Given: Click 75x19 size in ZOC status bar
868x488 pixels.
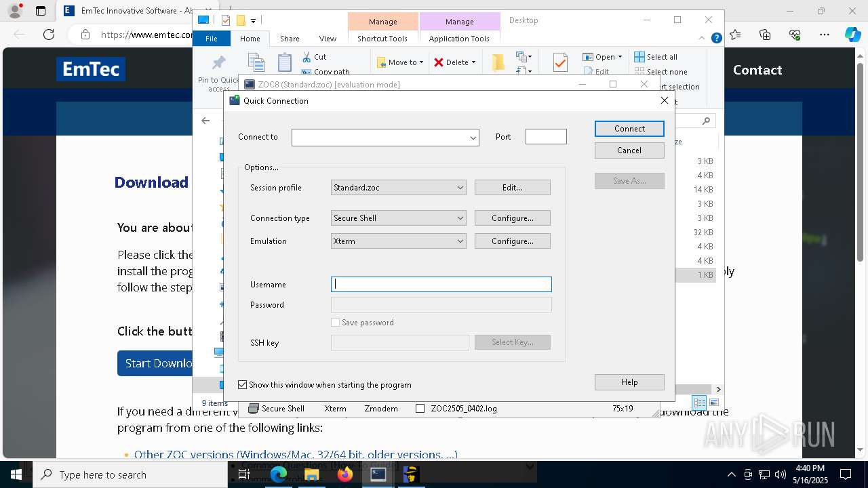Looking at the screenshot, I should (623, 409).
